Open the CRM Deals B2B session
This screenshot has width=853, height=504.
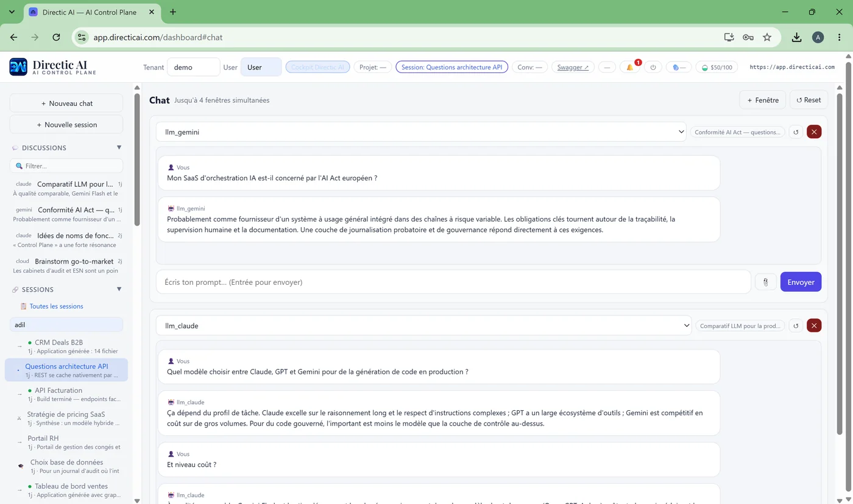(66, 346)
